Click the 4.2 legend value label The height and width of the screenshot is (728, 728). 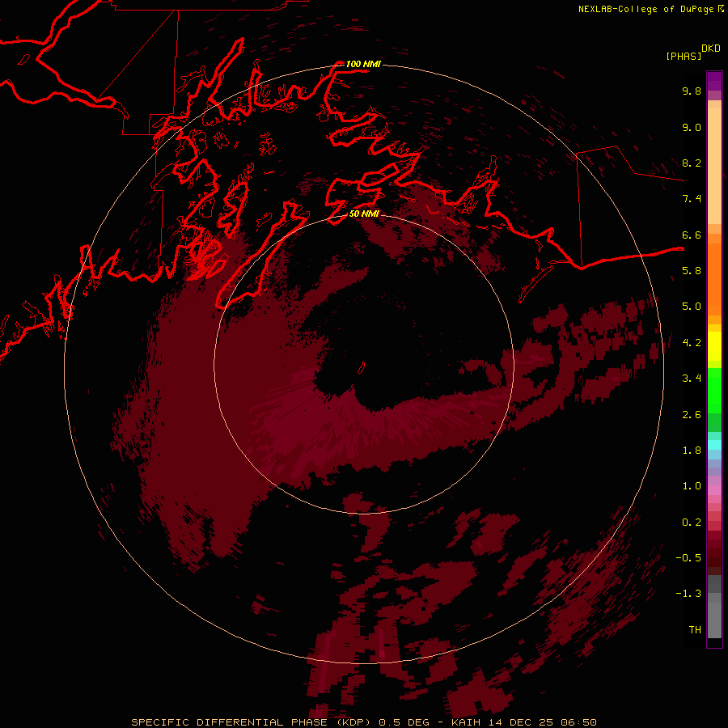tap(692, 343)
